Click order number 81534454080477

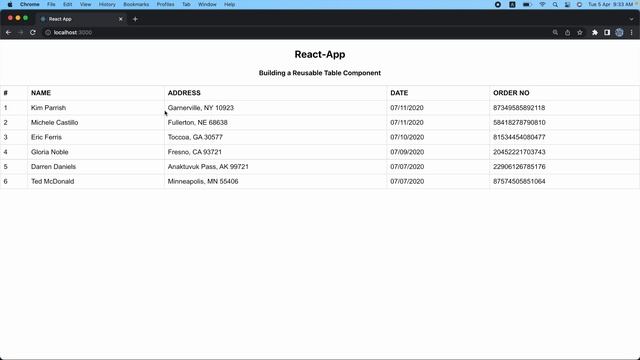coord(519,137)
